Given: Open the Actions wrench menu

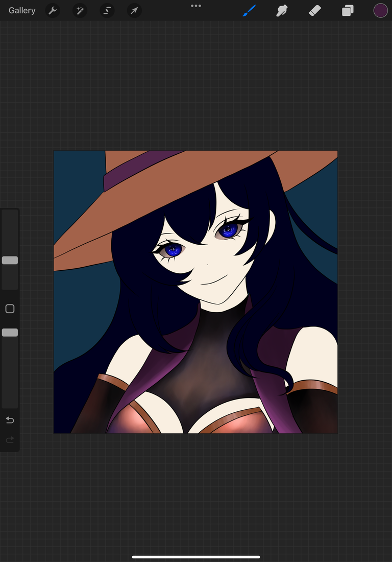Looking at the screenshot, I should point(53,10).
